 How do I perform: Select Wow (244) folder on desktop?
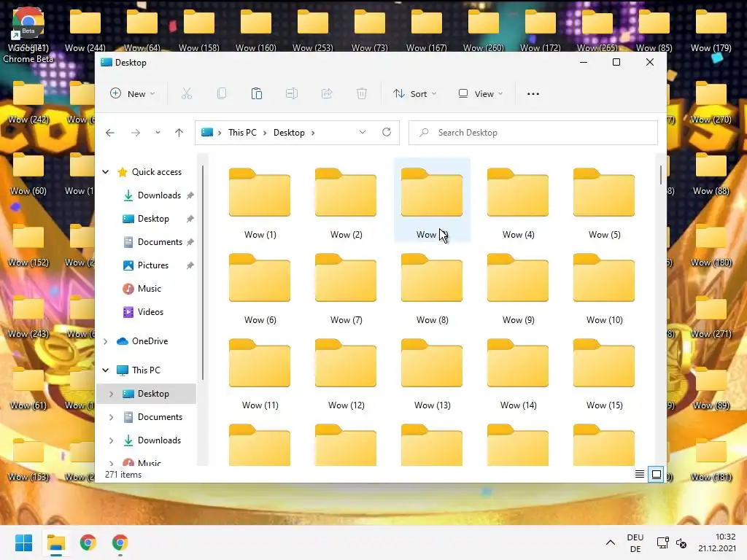(85, 29)
